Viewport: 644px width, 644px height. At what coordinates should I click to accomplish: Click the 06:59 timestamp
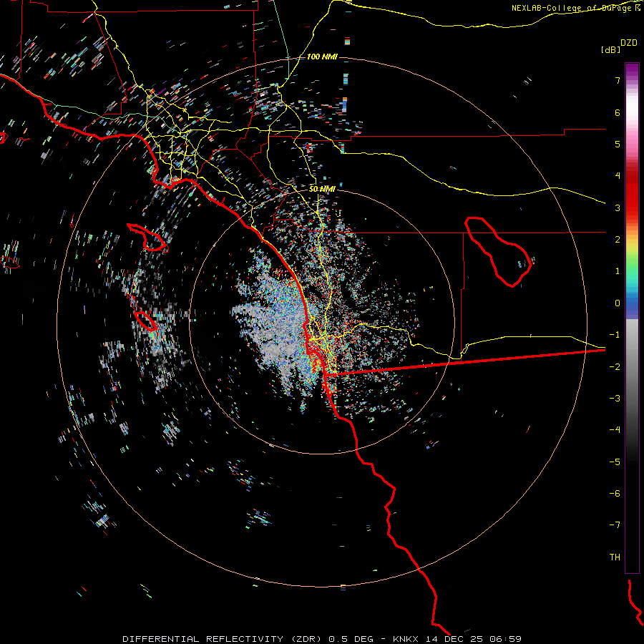pos(507,639)
